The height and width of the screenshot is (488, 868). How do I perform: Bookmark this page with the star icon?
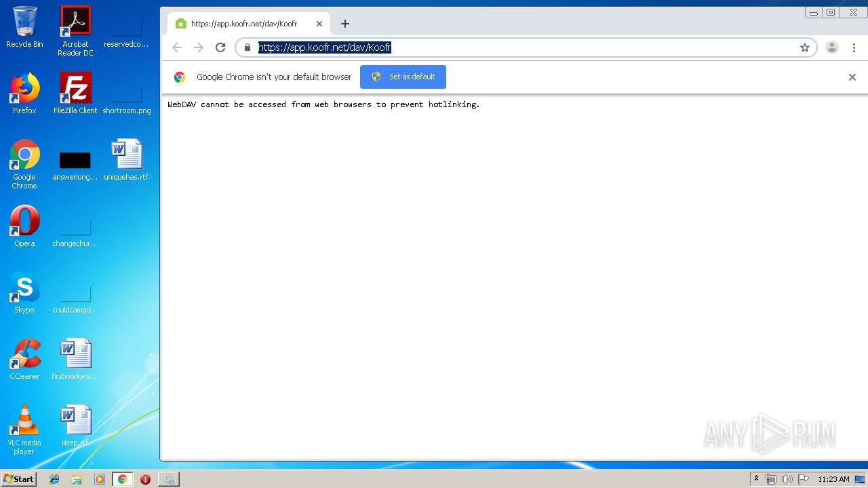pyautogui.click(x=805, y=47)
